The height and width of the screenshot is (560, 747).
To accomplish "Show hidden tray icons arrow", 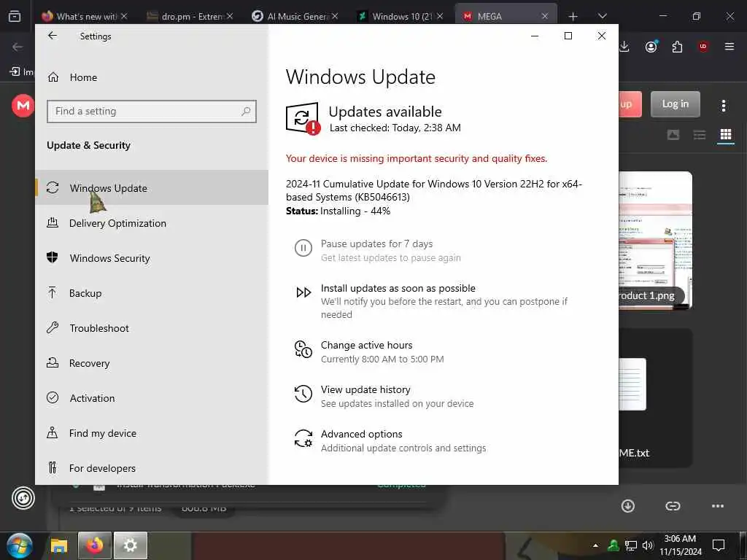I will tap(595, 545).
